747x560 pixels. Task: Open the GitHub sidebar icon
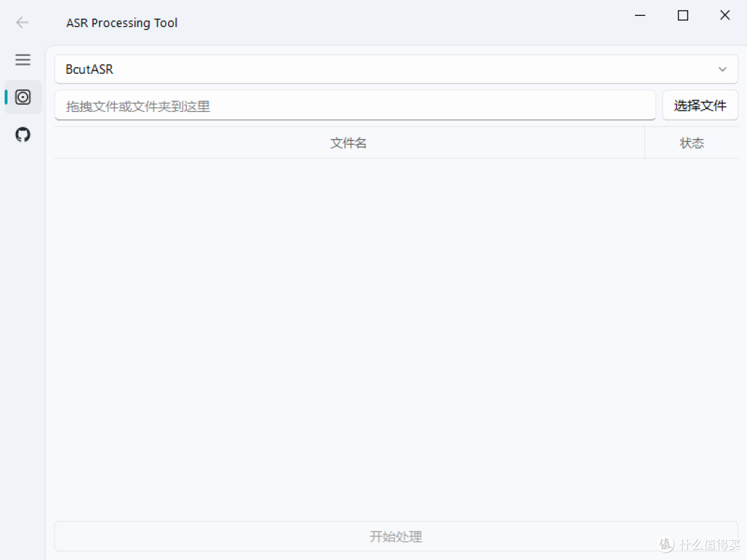tap(23, 135)
